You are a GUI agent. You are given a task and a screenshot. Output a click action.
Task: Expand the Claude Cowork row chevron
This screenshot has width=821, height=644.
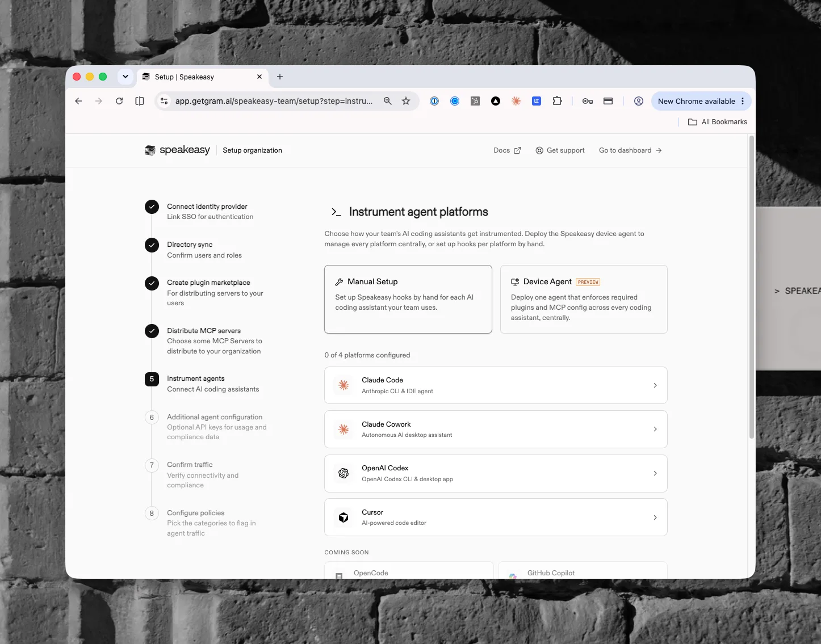(655, 430)
